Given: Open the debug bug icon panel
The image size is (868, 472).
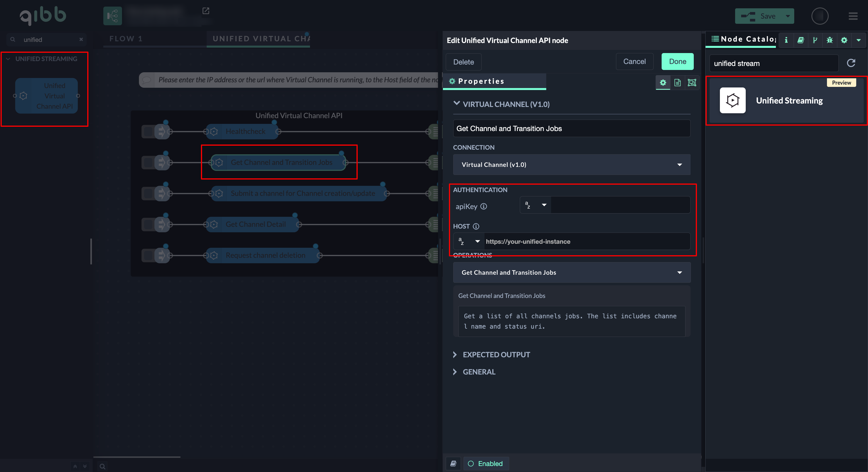Looking at the screenshot, I should (830, 40).
